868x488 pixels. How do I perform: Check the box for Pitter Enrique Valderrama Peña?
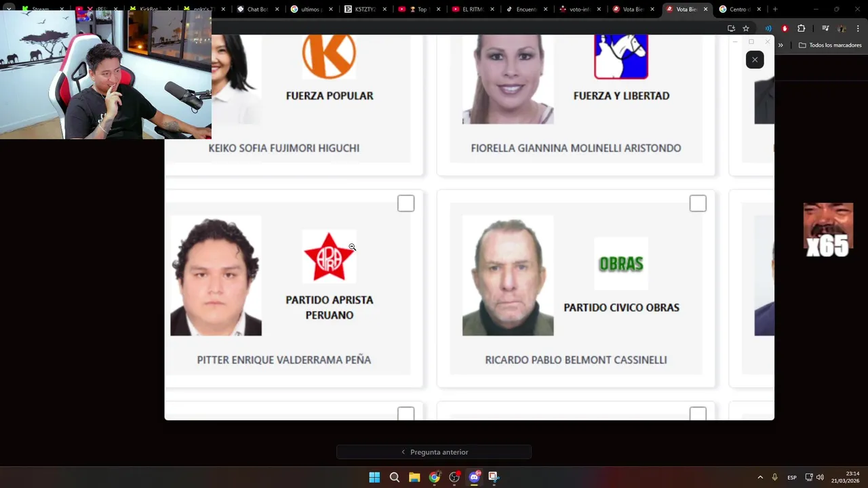[x=406, y=203]
